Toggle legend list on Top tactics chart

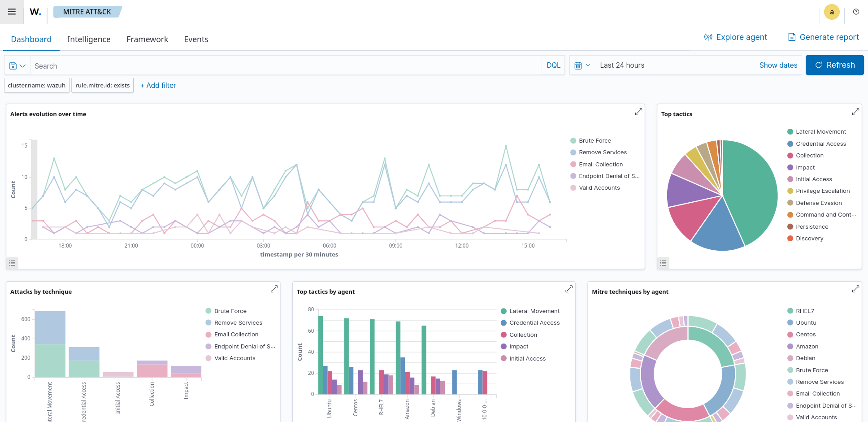point(663,263)
